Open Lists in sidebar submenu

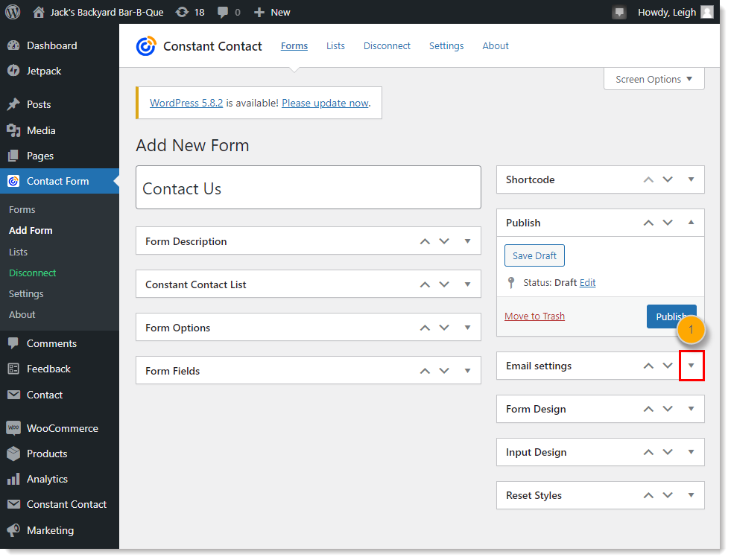(18, 252)
